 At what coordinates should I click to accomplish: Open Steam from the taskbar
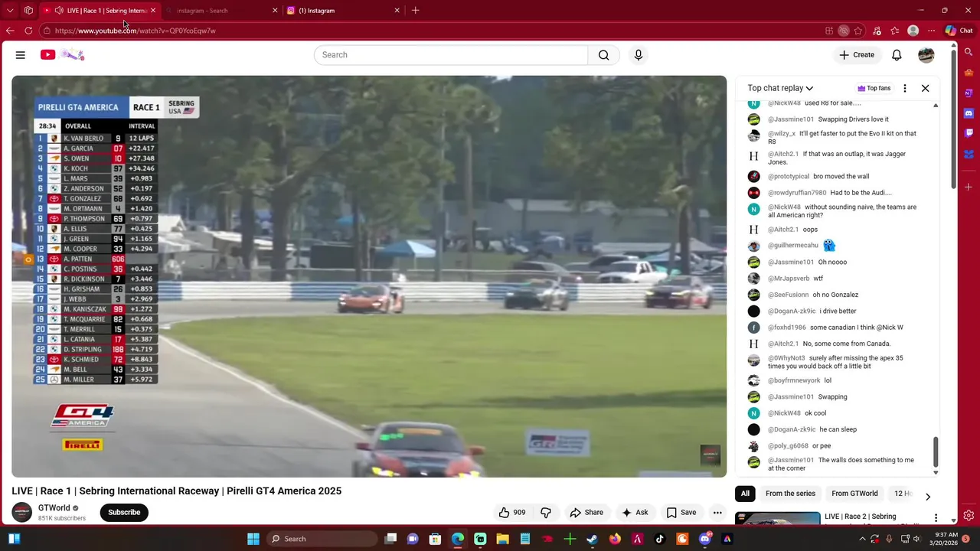coord(592,539)
